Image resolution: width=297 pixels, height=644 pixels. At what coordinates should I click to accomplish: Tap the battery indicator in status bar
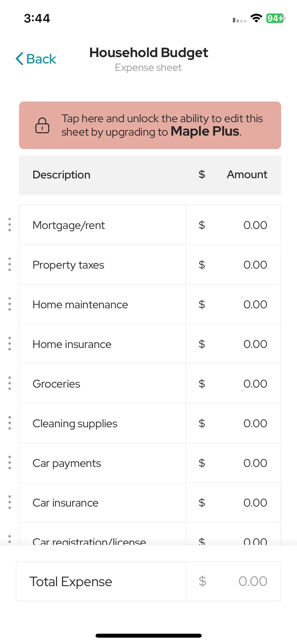[276, 18]
